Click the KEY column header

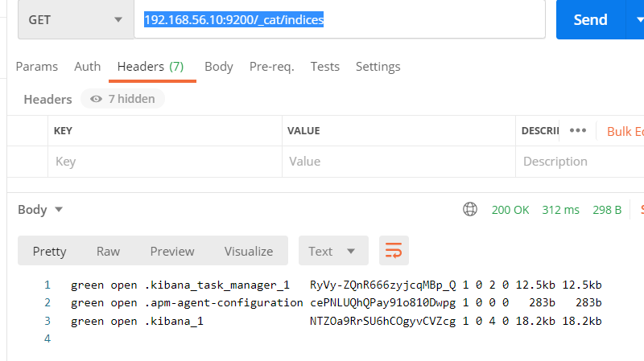(63, 131)
